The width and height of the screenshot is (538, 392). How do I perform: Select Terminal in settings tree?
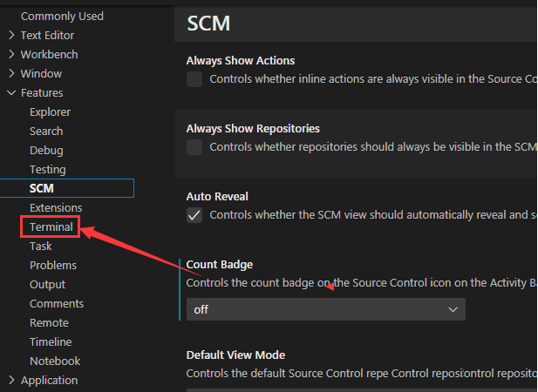click(x=51, y=227)
